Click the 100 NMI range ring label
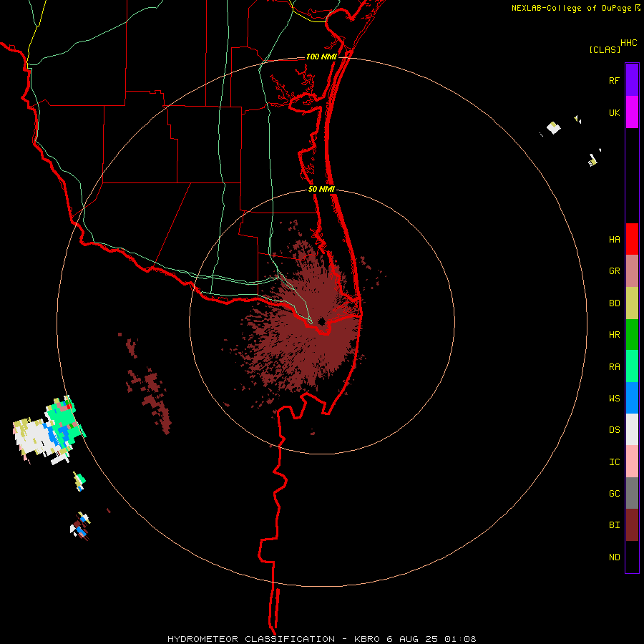The height and width of the screenshot is (644, 644). [x=321, y=57]
